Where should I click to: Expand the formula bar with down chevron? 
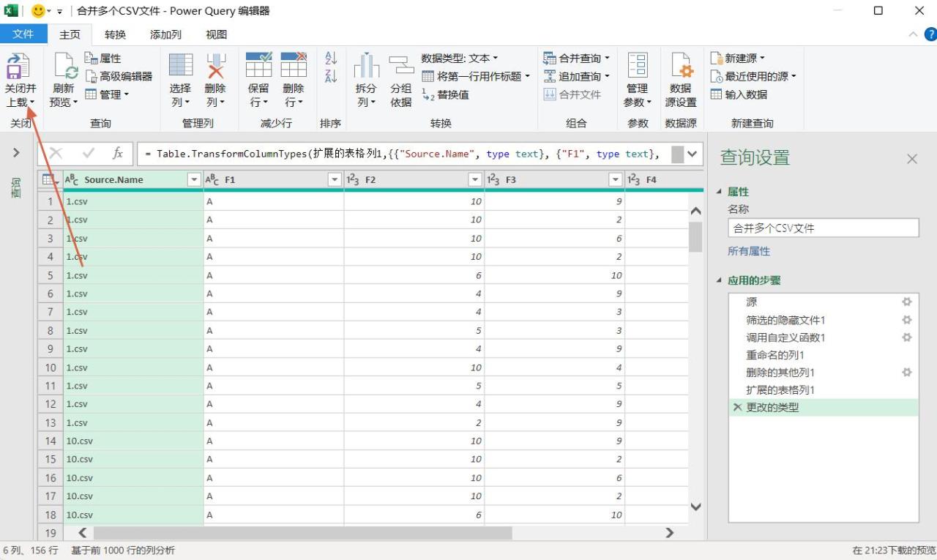(693, 154)
